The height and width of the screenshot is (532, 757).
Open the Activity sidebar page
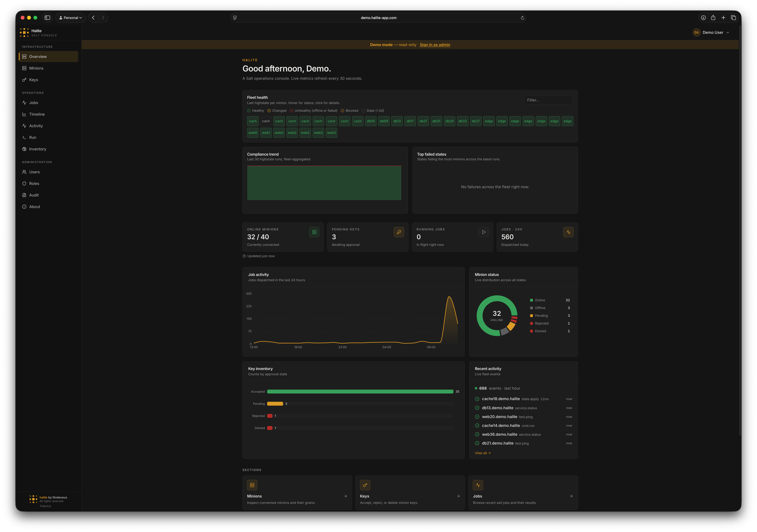[48, 126]
